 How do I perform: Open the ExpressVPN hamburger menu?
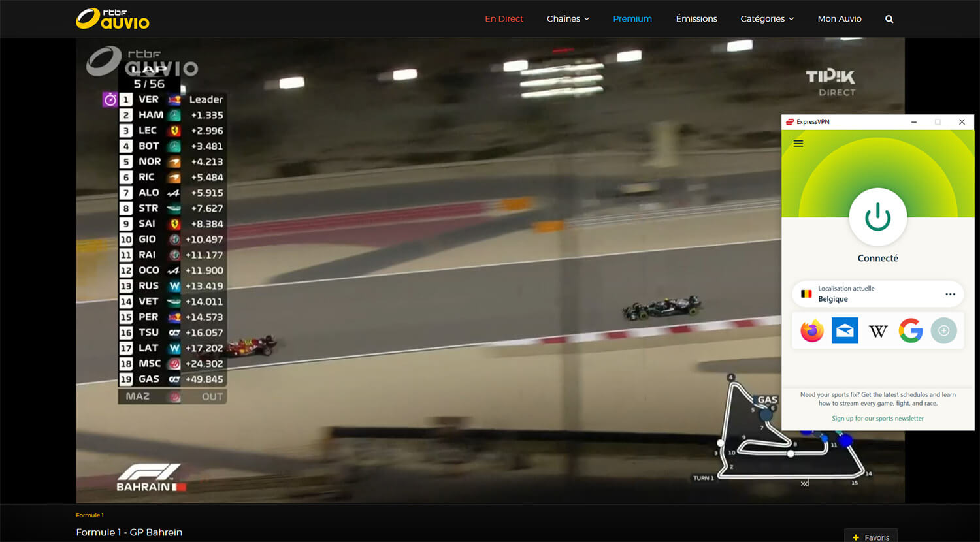(x=798, y=144)
